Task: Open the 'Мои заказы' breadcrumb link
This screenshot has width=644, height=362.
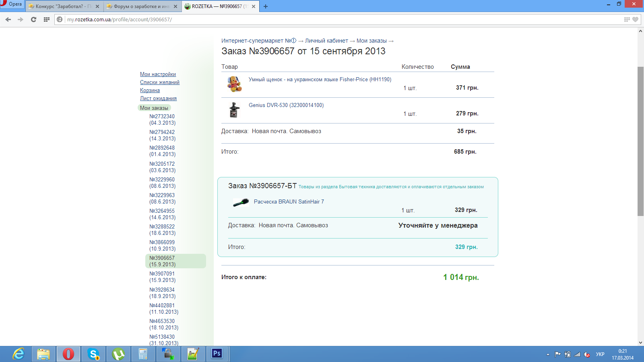Action: pos(372,41)
